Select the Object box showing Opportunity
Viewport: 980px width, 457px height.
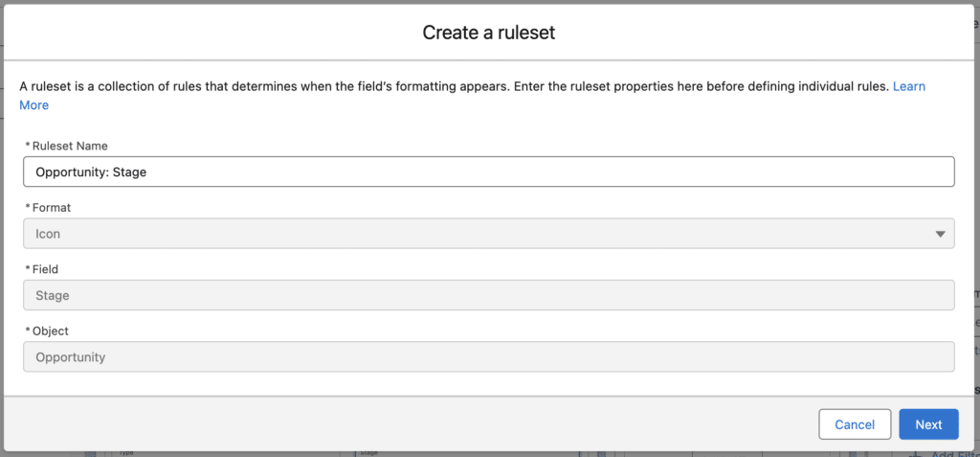pyautogui.click(x=489, y=356)
